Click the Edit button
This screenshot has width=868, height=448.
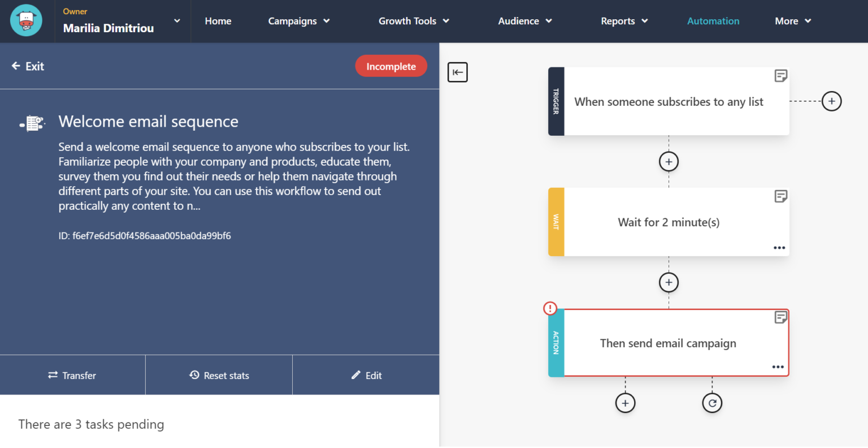click(x=366, y=374)
